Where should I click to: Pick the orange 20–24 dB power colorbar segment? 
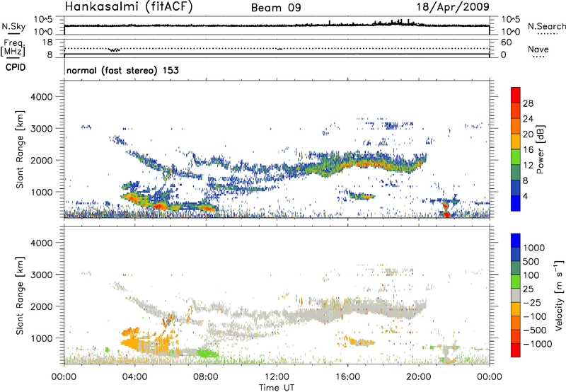516,126
